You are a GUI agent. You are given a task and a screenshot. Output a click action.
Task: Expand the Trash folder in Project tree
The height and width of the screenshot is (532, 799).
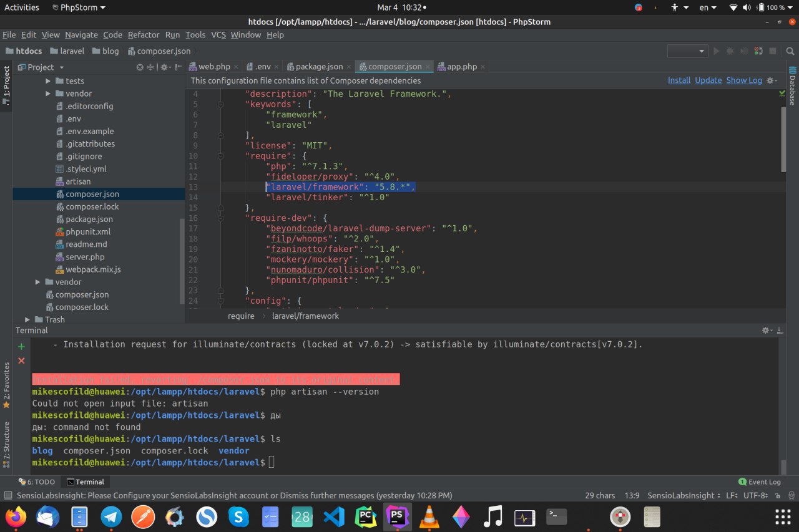(x=27, y=319)
